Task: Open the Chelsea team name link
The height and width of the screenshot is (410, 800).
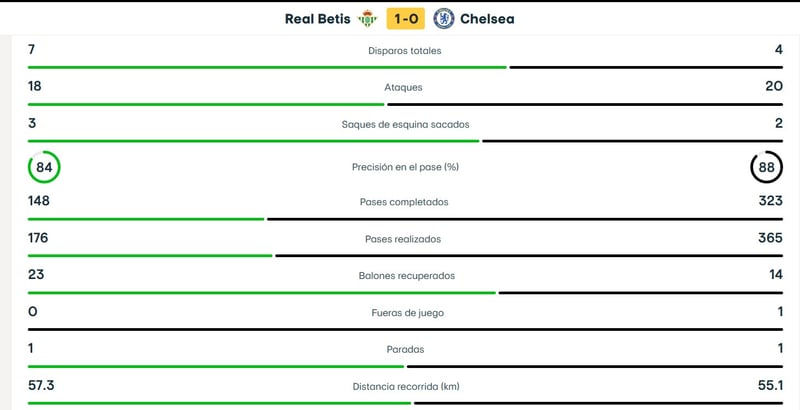Action: coord(487,18)
